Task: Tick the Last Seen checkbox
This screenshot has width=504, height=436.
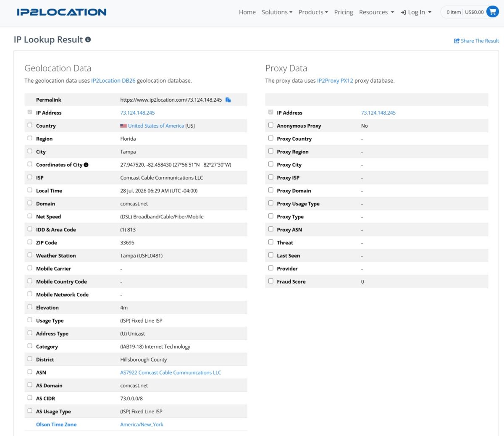Action: [270, 255]
